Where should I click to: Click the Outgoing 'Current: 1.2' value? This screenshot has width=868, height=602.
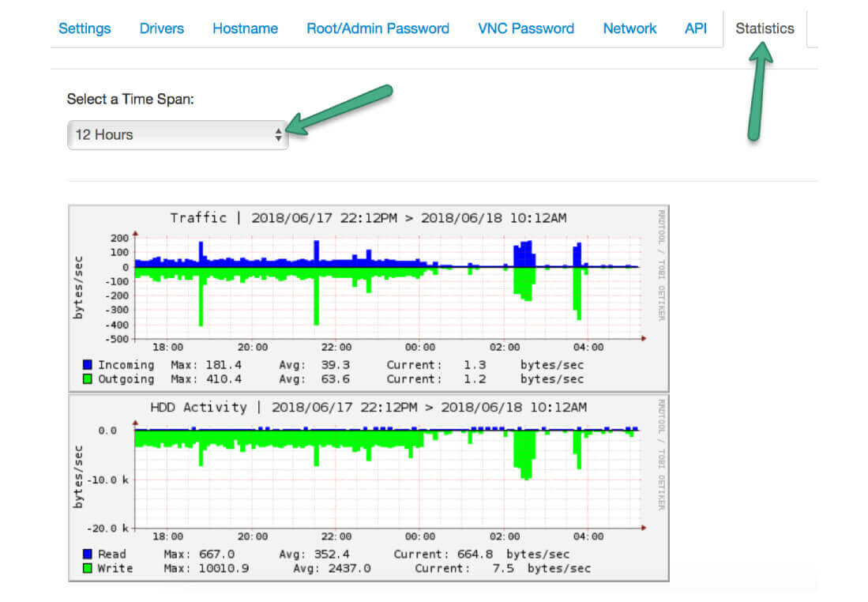pos(436,379)
